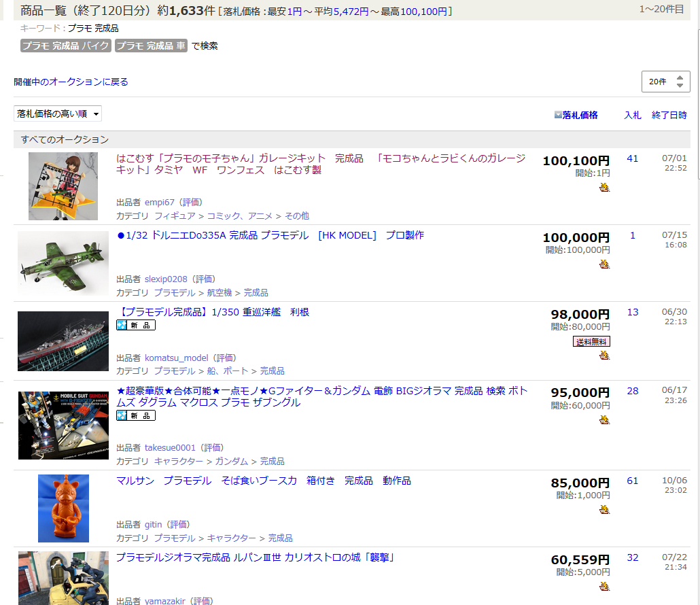Search with the プラモ 完成品 バイク tag

pyautogui.click(x=65, y=46)
